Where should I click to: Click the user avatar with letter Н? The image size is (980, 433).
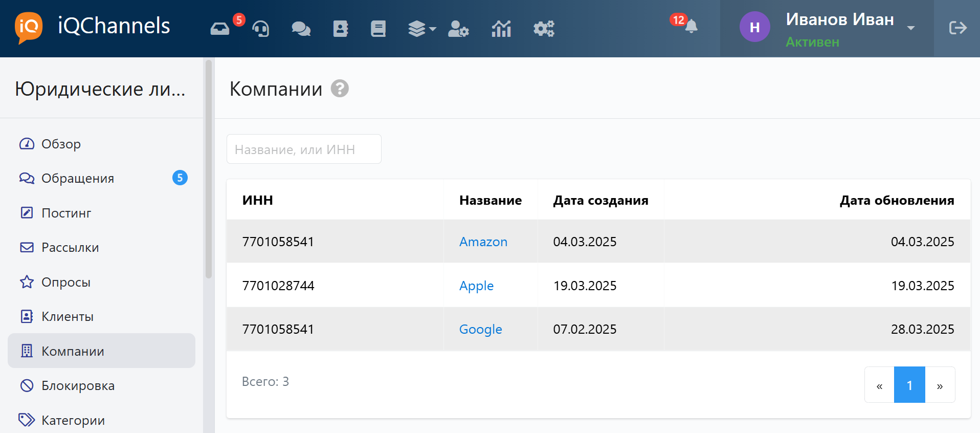click(755, 27)
